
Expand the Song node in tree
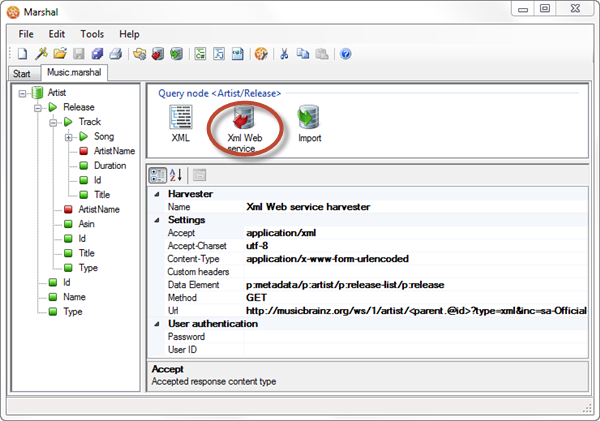click(68, 136)
